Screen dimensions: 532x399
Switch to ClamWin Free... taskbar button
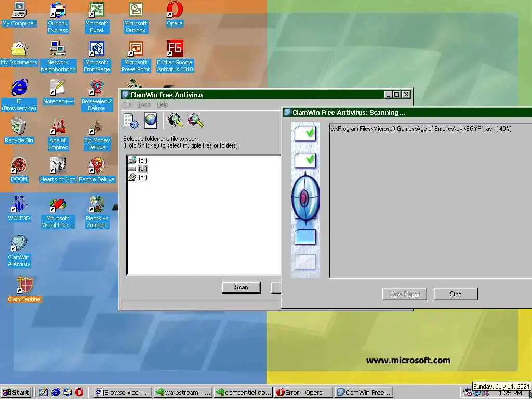[364, 393]
